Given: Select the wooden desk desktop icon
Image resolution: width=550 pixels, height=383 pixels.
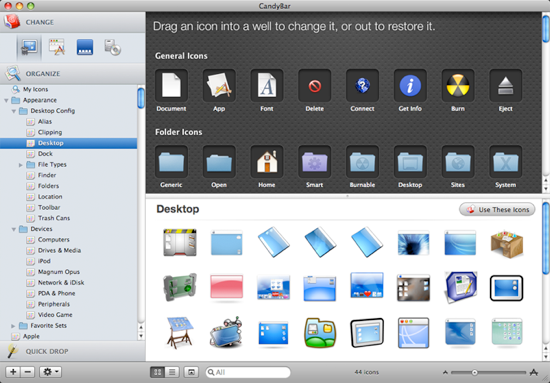Looking at the screenshot, I should coord(507,244).
